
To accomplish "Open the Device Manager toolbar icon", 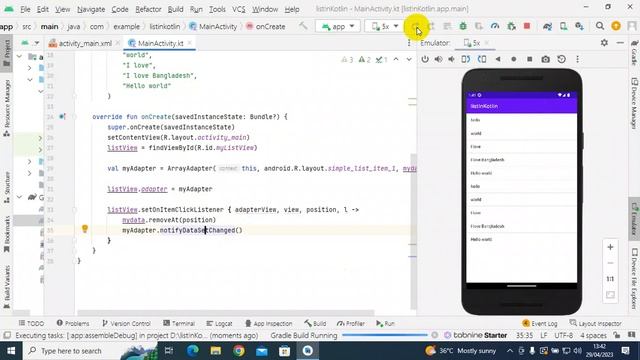I will coord(563,27).
